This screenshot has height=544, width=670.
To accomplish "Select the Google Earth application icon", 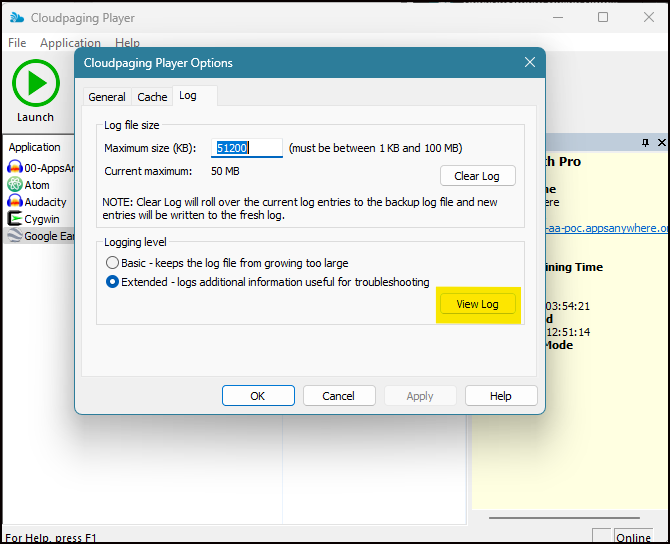I will point(15,236).
